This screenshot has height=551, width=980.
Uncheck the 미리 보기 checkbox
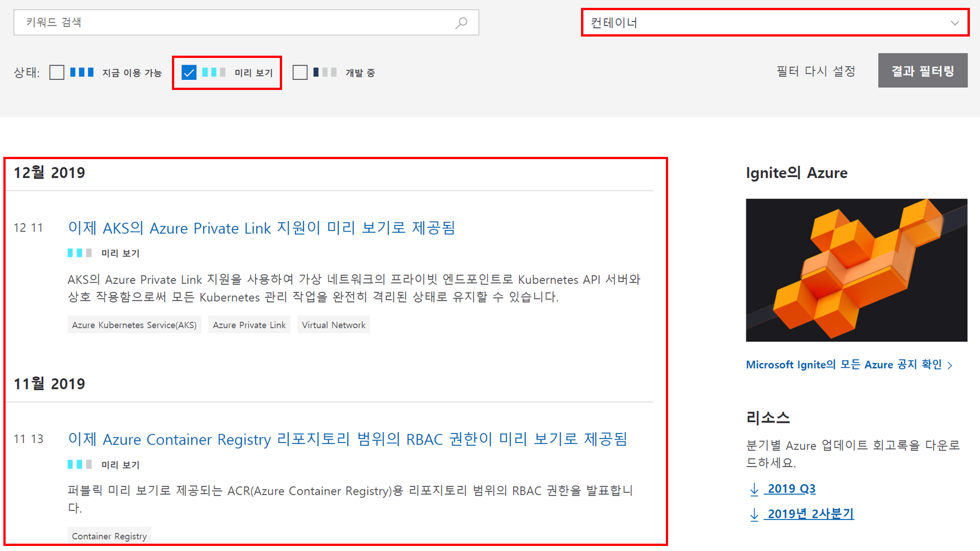click(x=189, y=73)
